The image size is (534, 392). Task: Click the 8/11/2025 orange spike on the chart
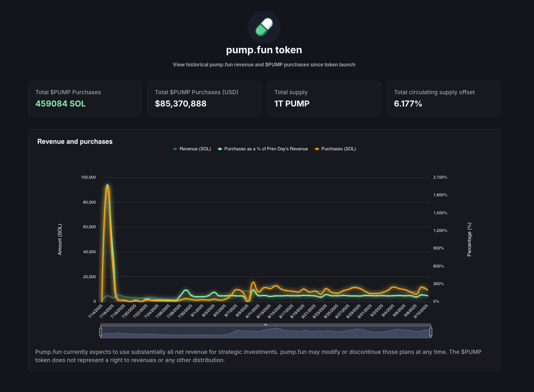(253, 283)
